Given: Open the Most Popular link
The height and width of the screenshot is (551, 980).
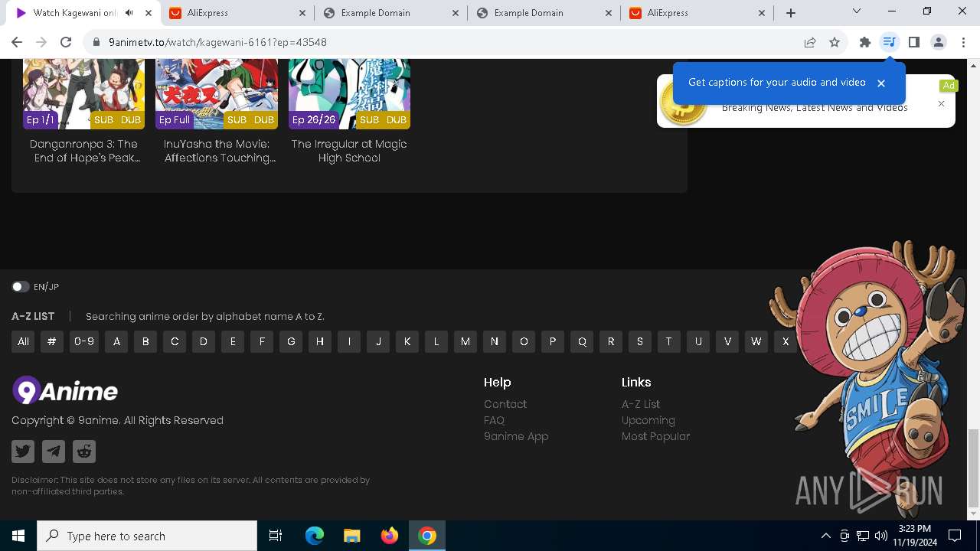Looking at the screenshot, I should tap(656, 436).
